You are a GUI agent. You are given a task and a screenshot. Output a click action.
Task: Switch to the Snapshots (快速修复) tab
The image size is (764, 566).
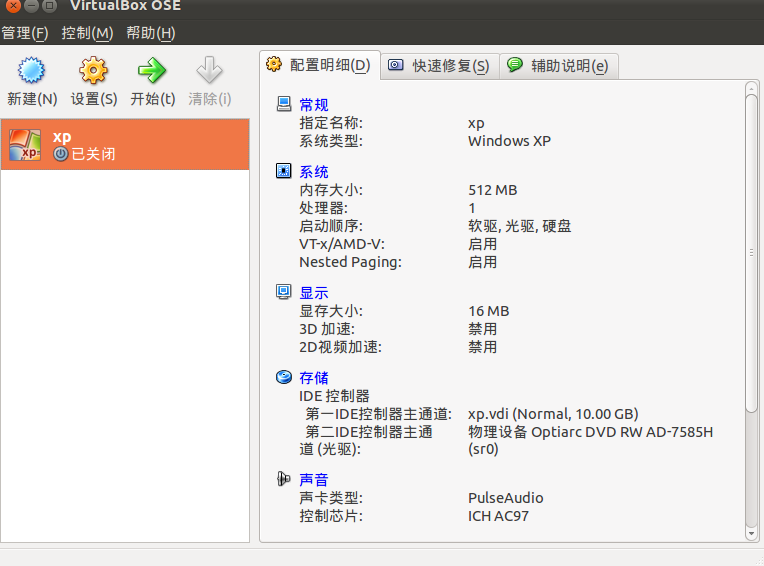point(439,66)
